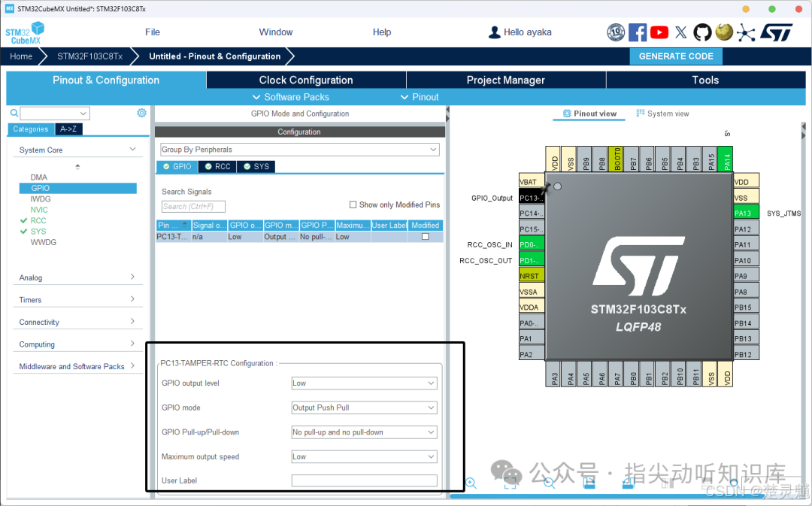Click the green PA13 pin on the chip
This screenshot has height=506, width=812.
(x=747, y=213)
